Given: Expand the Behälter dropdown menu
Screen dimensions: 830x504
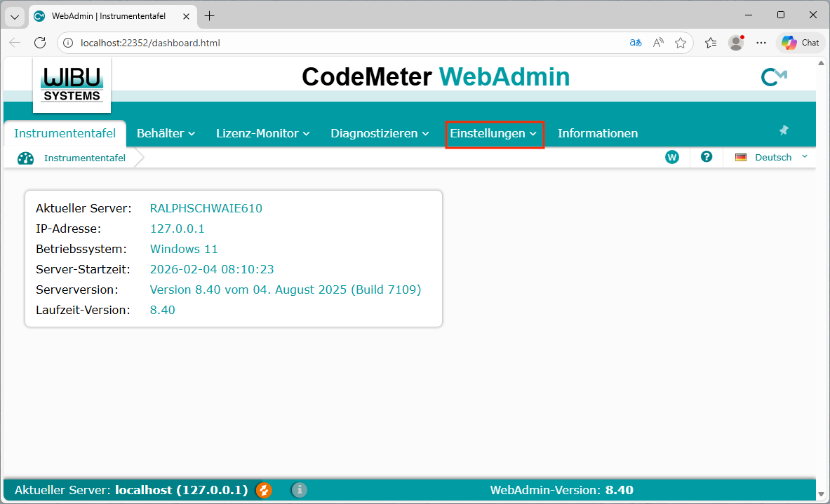Looking at the screenshot, I should tap(166, 133).
